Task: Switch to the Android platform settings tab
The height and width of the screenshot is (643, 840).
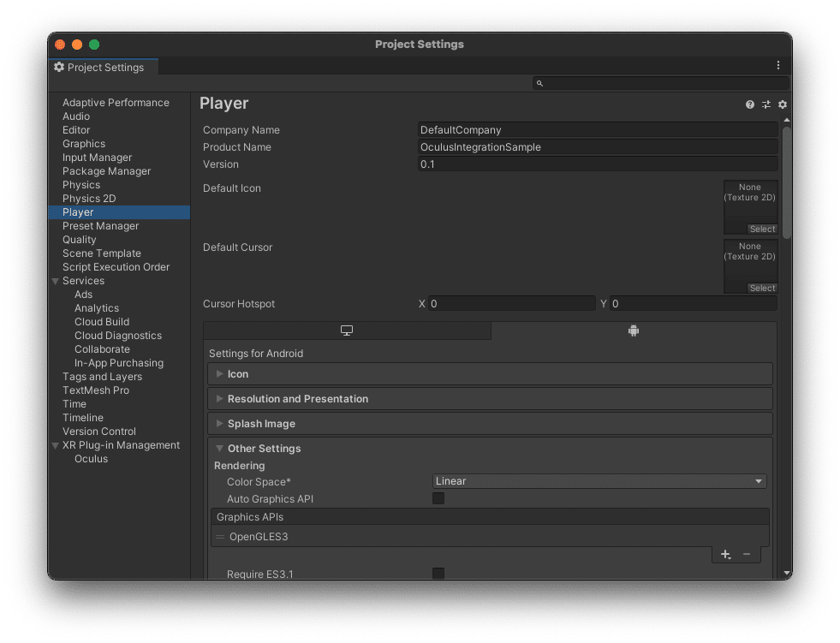Action: 634,330
